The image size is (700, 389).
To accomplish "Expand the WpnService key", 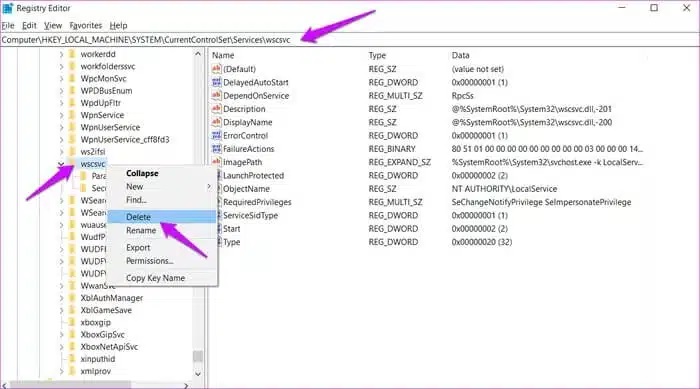I will 62,115.
